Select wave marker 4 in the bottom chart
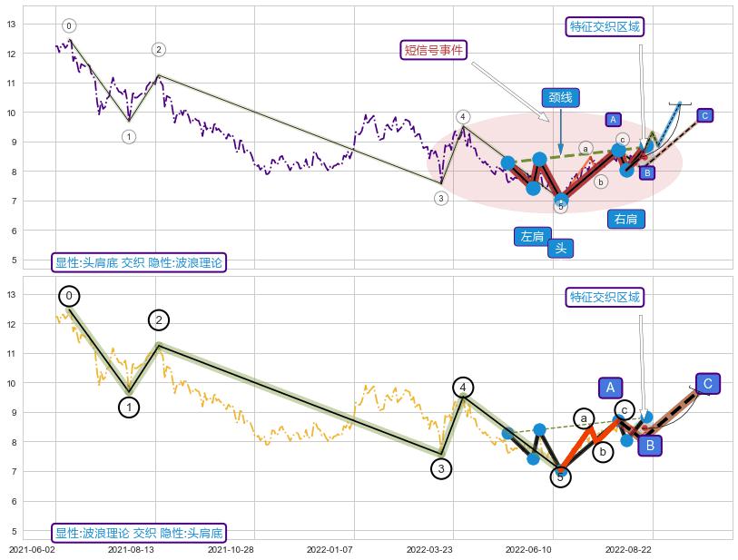The height and width of the screenshot is (560, 738). coord(463,388)
